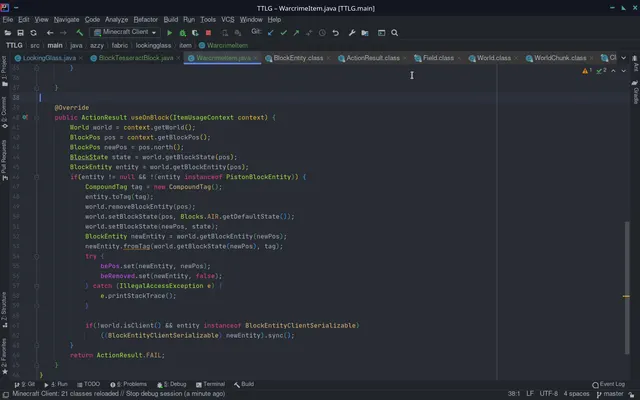
Task: Open the TODO tool window
Action: [x=89, y=384]
